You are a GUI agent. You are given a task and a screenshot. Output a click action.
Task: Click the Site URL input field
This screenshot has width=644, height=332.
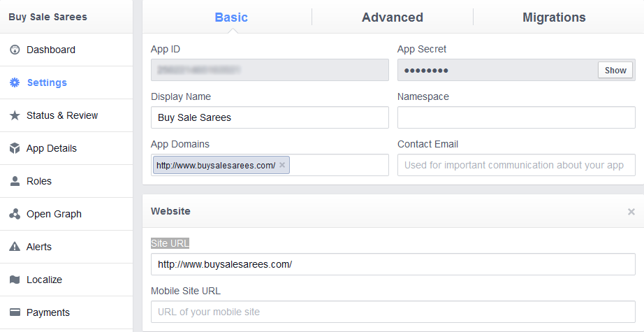click(393, 264)
